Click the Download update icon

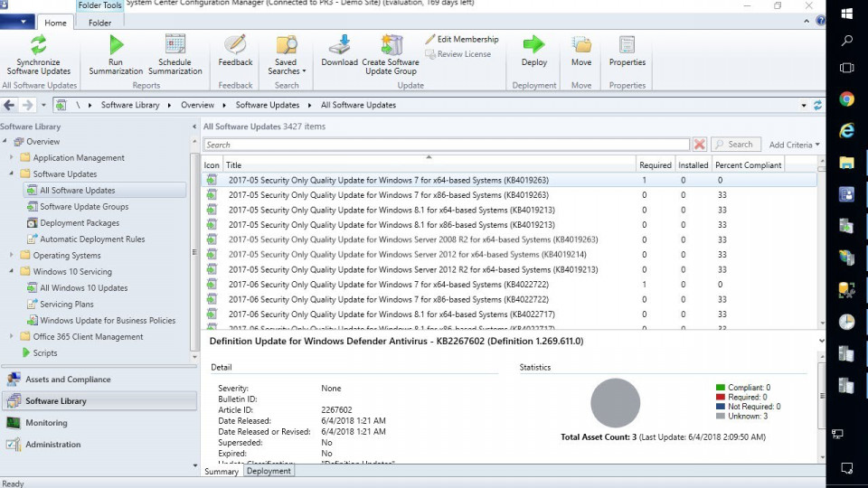pos(339,44)
